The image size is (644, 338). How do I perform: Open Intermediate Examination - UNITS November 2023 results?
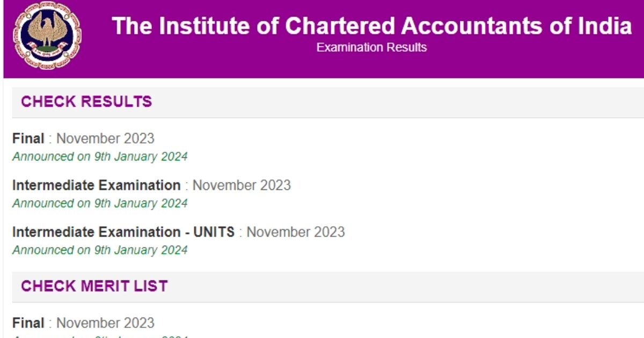(x=177, y=232)
